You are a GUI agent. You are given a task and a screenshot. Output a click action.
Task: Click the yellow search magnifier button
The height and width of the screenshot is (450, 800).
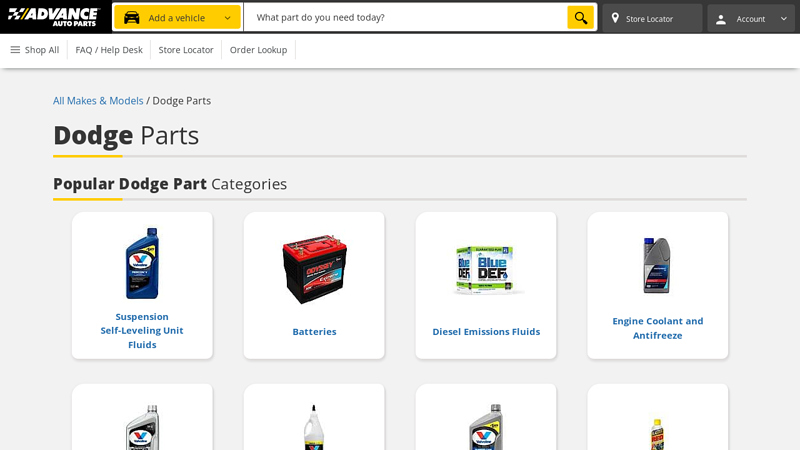581,18
